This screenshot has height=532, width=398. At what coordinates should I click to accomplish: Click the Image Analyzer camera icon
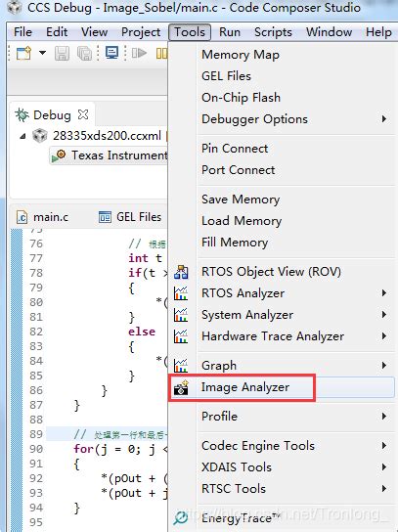(181, 387)
